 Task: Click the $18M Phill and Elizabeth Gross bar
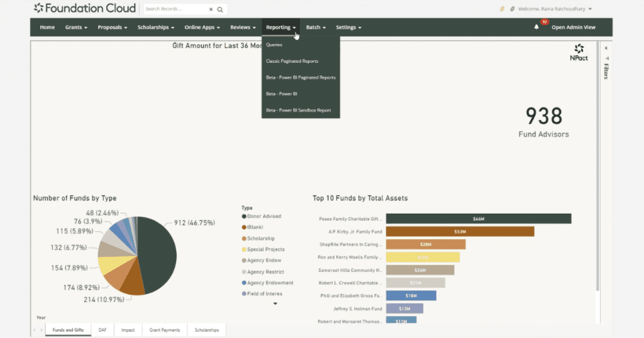411,296
